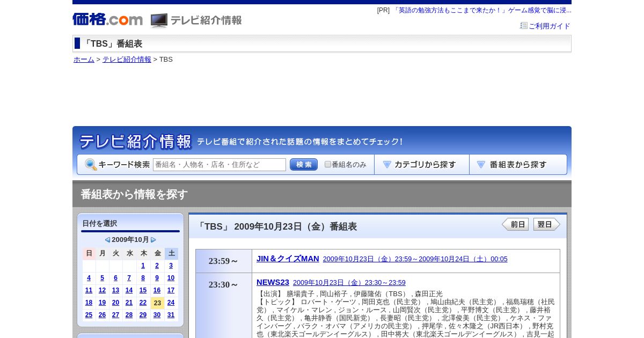Go to next month arrow

[x=153, y=240]
